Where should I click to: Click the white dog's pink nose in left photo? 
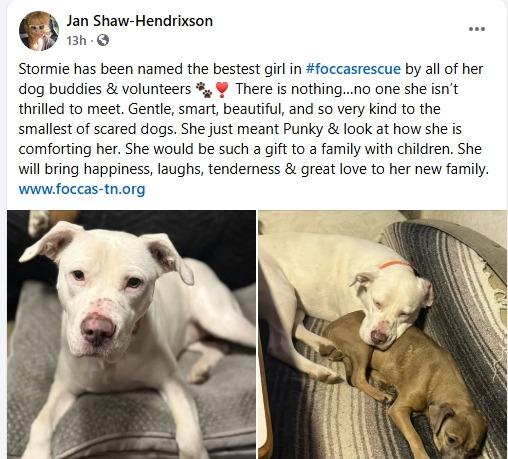coord(98,330)
